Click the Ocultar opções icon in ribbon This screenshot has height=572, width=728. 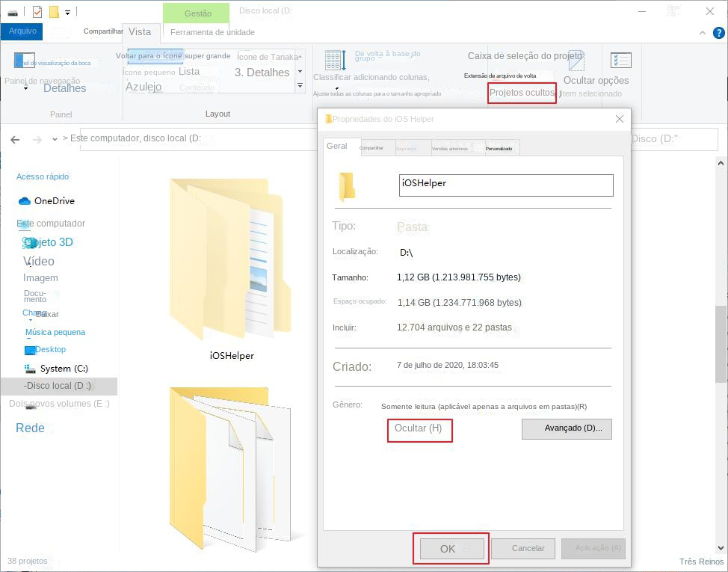[620, 61]
